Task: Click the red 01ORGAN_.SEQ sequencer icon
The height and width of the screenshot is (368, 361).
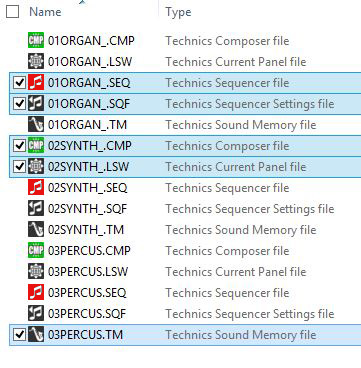Action: coord(36,83)
